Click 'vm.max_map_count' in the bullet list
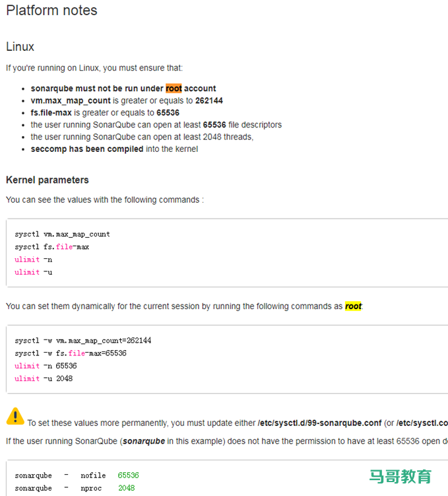The height and width of the screenshot is (496, 448). [x=71, y=100]
